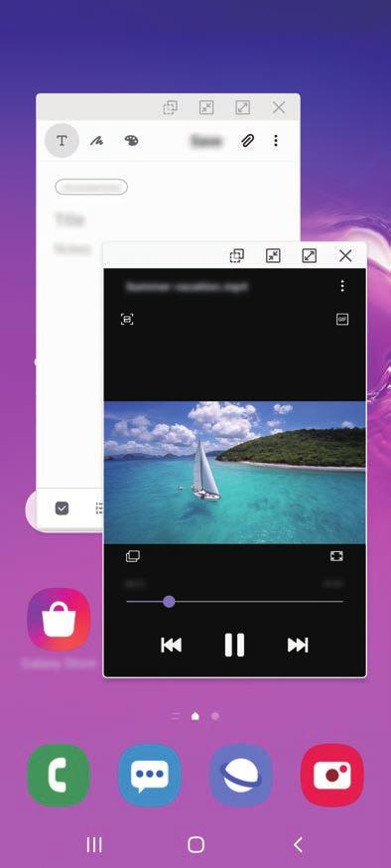Image resolution: width=391 pixels, height=868 pixels.
Task: Skip to the previous video
Action: [171, 645]
